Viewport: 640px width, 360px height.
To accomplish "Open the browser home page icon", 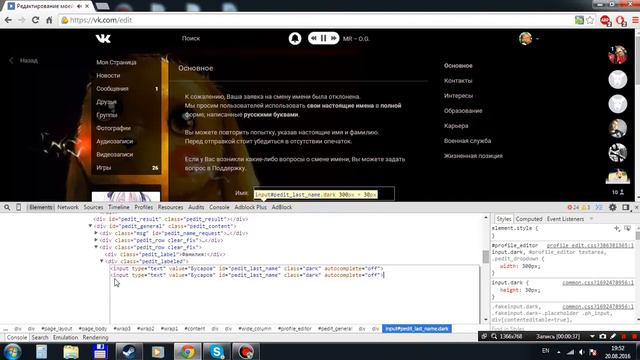I will [49, 20].
